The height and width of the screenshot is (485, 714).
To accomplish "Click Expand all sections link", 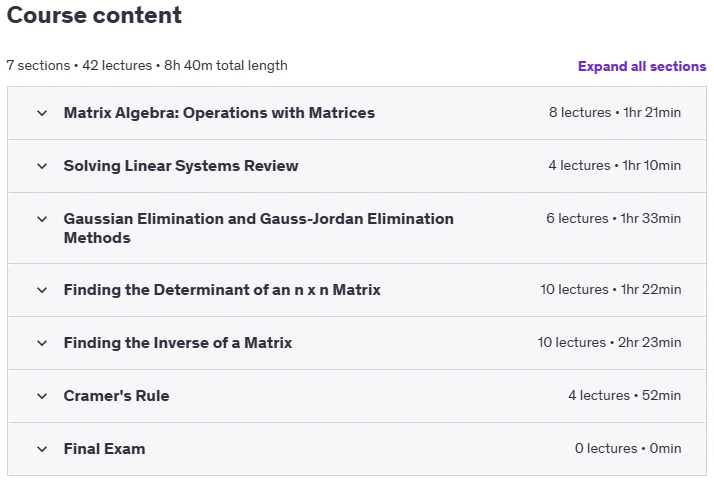I will pyautogui.click(x=642, y=66).
